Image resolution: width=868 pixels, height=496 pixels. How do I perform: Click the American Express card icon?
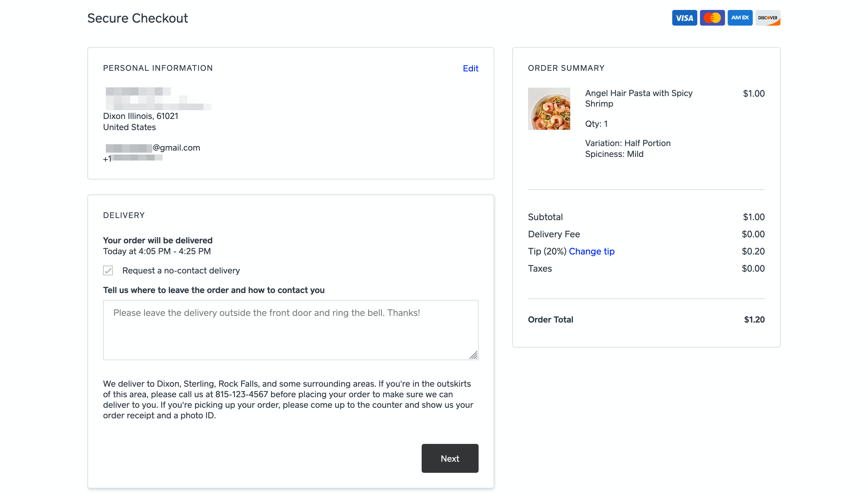tap(740, 18)
